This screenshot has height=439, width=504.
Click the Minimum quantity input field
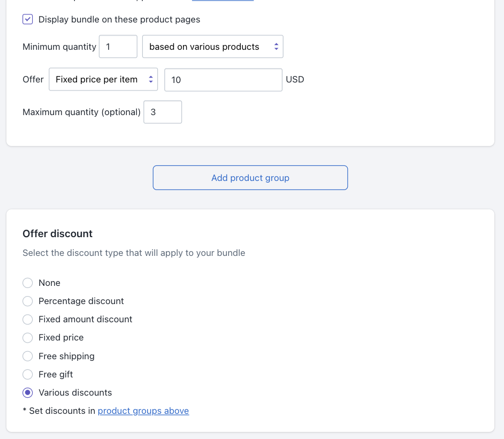pos(118,47)
